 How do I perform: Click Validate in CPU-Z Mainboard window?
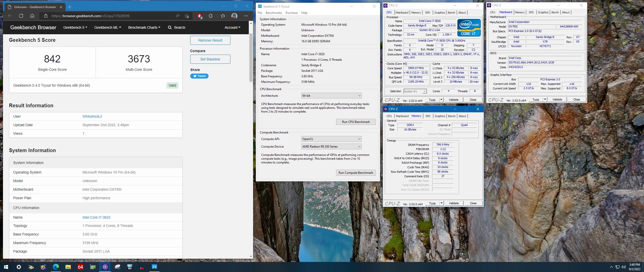click(557, 99)
